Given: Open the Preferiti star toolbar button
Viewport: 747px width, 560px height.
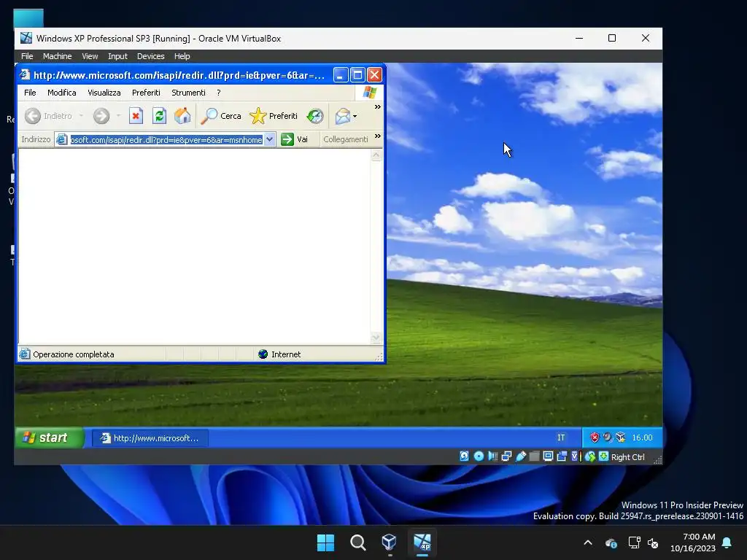Looking at the screenshot, I should click(x=274, y=116).
